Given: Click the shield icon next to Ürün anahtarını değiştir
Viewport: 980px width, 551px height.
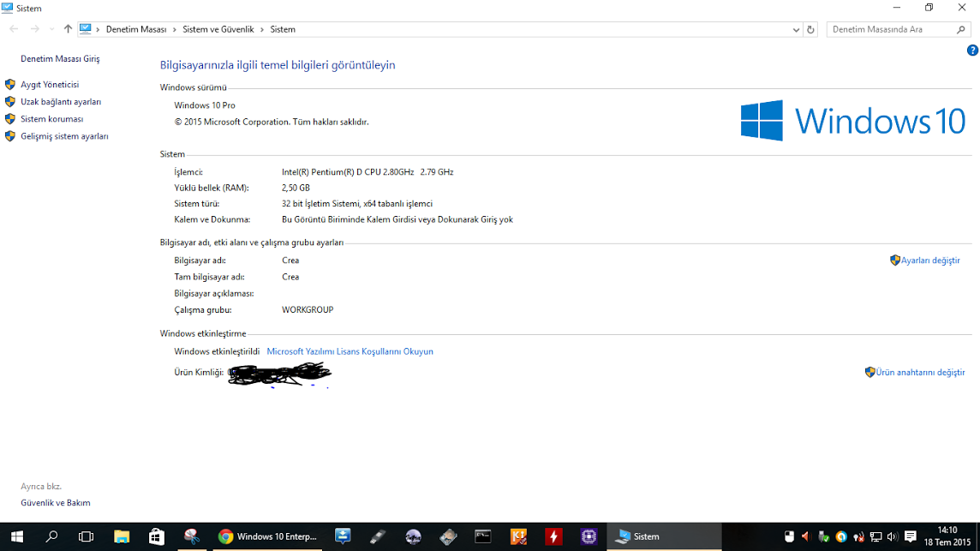Looking at the screenshot, I should coord(870,372).
